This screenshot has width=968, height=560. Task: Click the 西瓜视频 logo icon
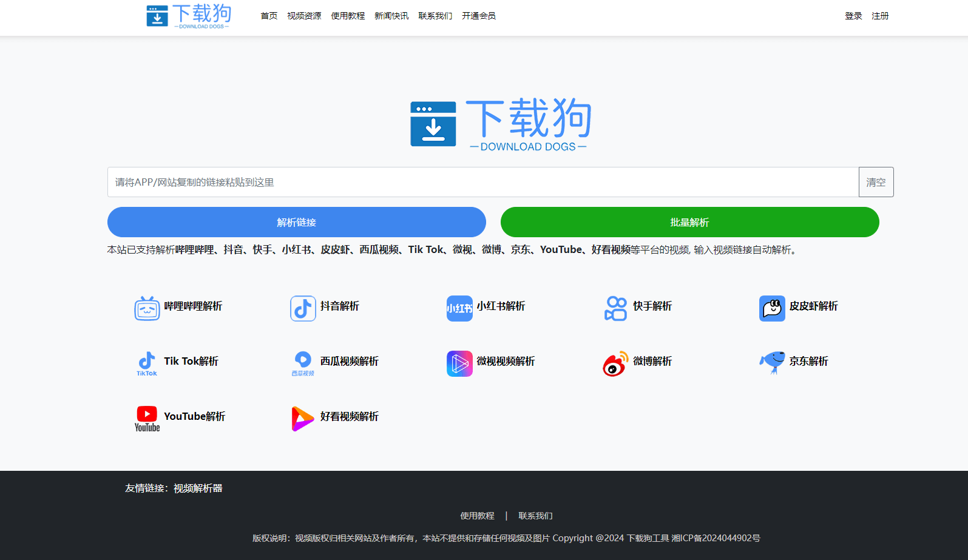coord(303,363)
